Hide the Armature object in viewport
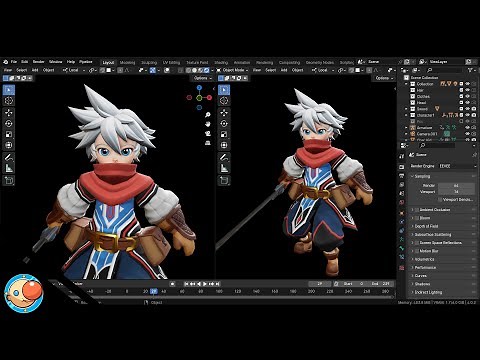Image resolution: width=480 pixels, height=360 pixels. click(468, 128)
